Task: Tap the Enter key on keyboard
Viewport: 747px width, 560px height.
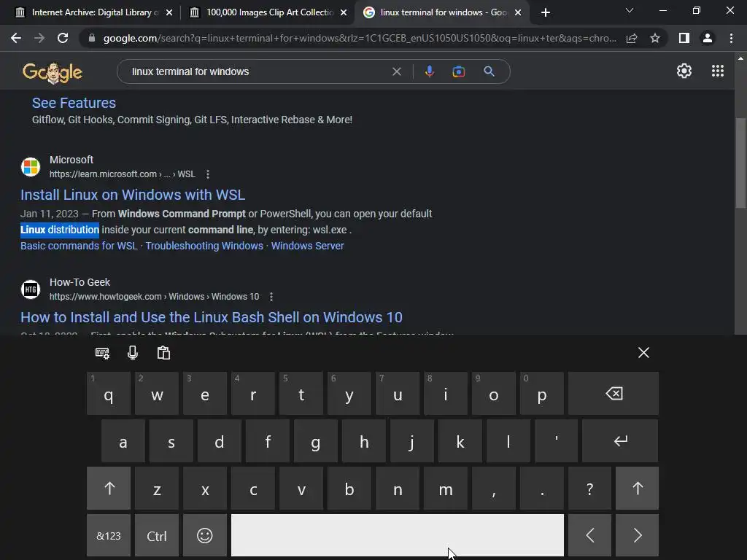Action: (x=620, y=441)
